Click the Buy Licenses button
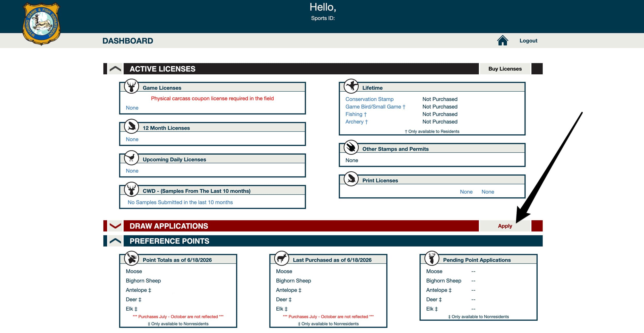Screen dimensions: 644x333 coord(505,69)
